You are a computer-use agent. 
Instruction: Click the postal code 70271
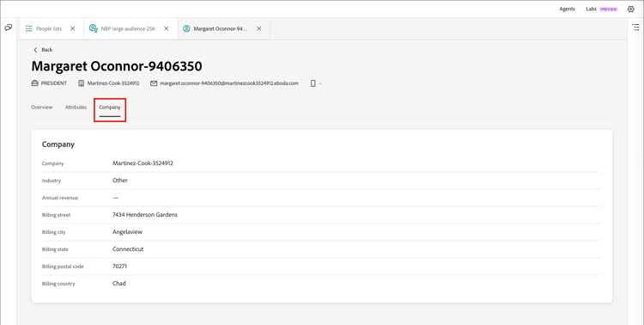pos(119,267)
